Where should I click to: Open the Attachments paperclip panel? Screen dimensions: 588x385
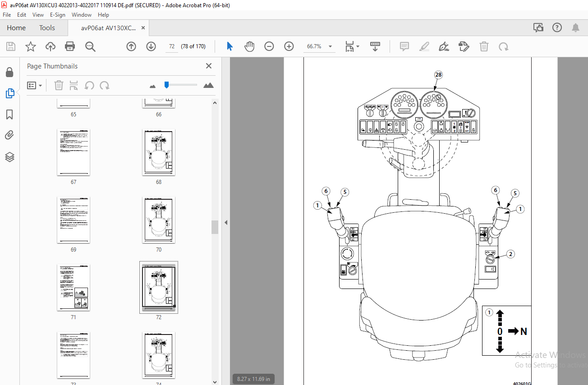tap(9, 135)
